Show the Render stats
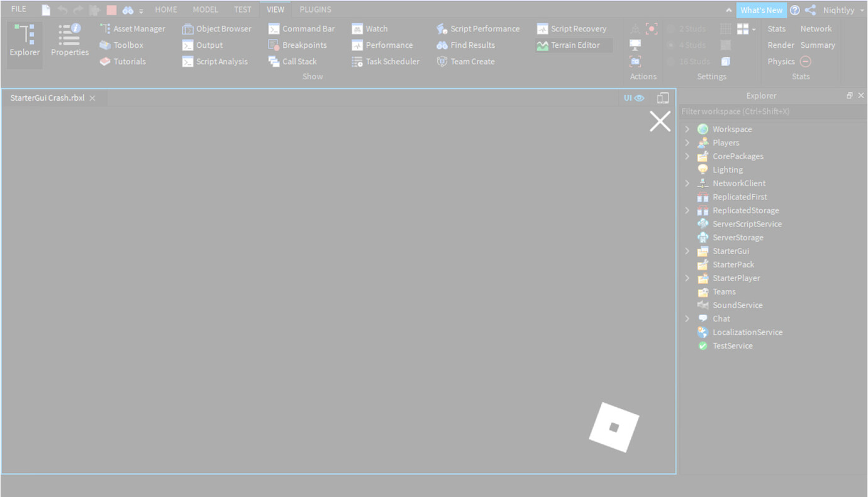The width and height of the screenshot is (868, 497). (781, 45)
